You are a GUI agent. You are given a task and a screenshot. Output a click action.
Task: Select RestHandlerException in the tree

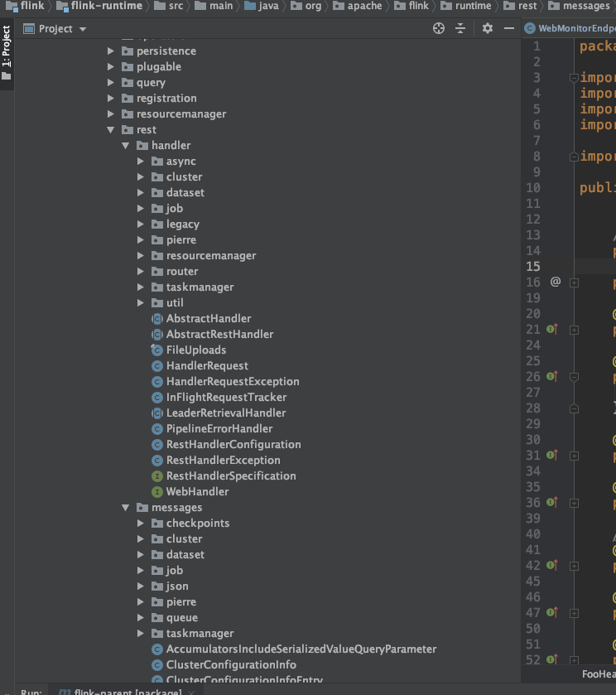point(224,460)
